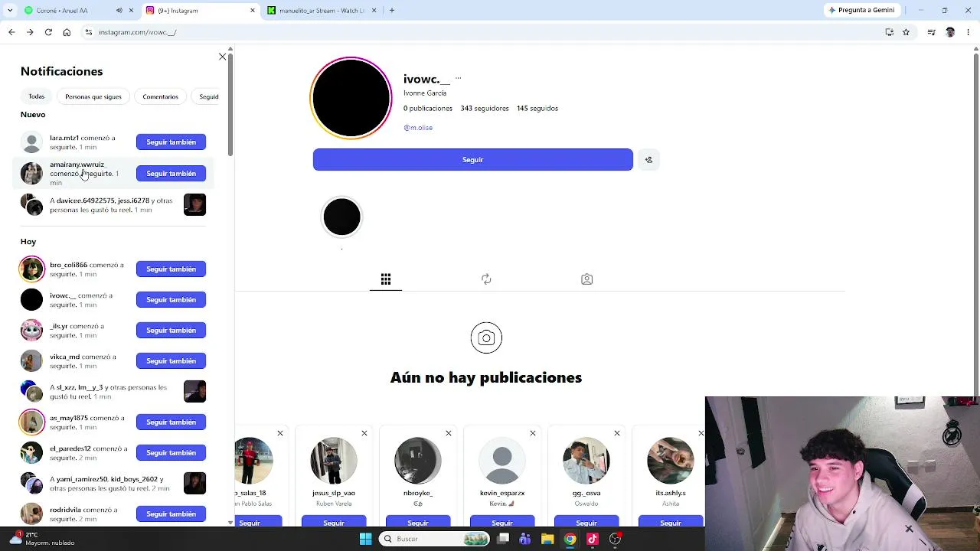The height and width of the screenshot is (551, 980).
Task: Filter notifications by Comentarios
Action: coord(161,96)
